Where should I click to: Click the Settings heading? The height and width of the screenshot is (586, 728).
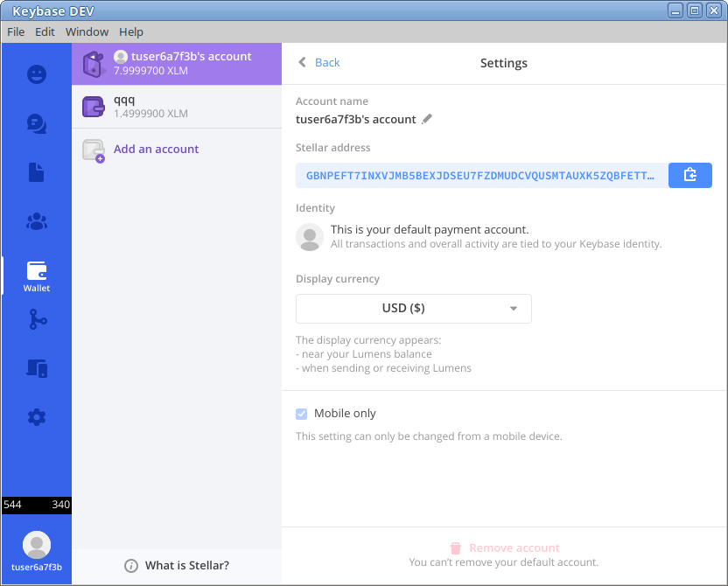[504, 63]
